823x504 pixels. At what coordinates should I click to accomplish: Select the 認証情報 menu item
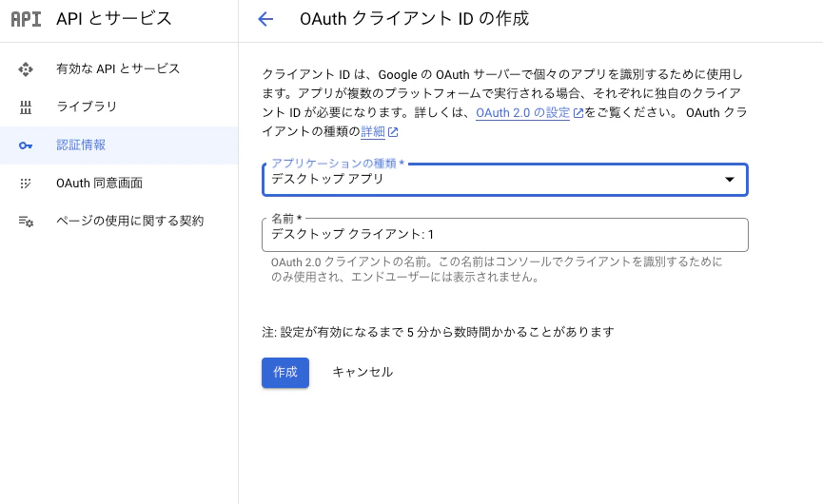point(119,145)
